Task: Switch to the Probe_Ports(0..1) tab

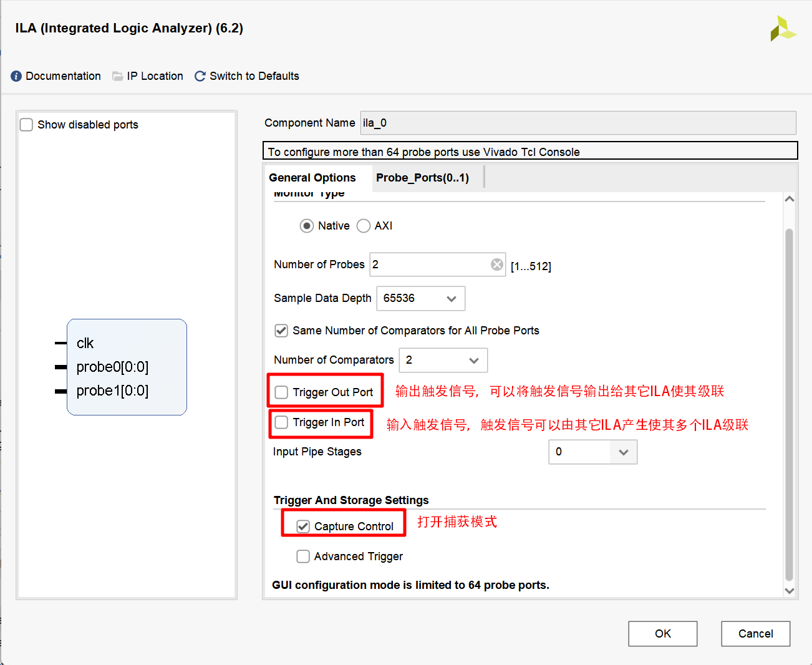Action: click(x=424, y=177)
